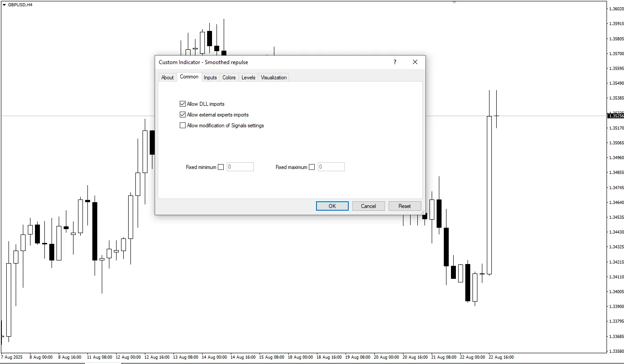Reset the indicator settings
Image resolution: width=624 pixels, height=364 pixels.
click(405, 206)
